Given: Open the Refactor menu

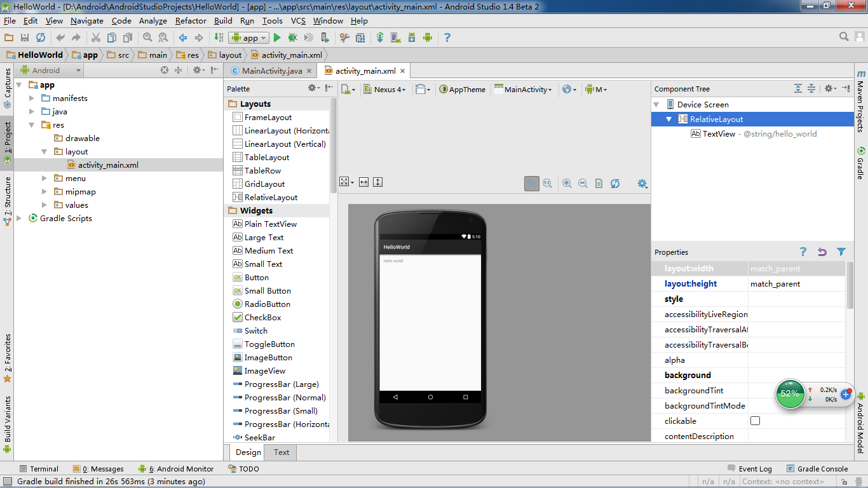Looking at the screenshot, I should [x=191, y=21].
